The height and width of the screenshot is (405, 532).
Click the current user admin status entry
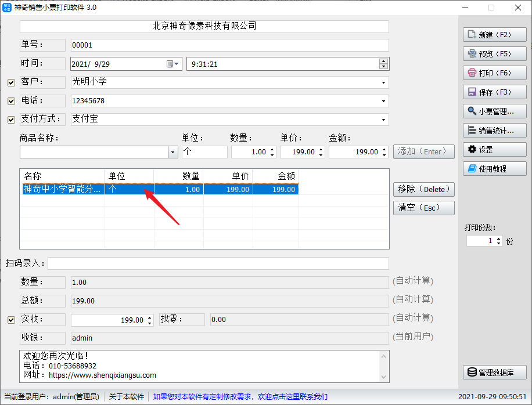52,396
